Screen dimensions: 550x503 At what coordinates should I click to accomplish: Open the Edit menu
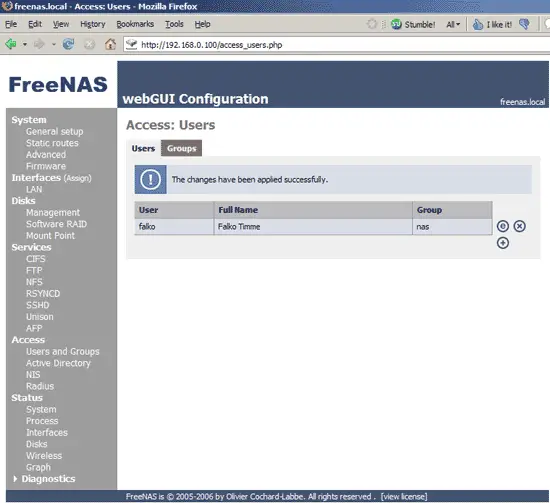point(35,24)
